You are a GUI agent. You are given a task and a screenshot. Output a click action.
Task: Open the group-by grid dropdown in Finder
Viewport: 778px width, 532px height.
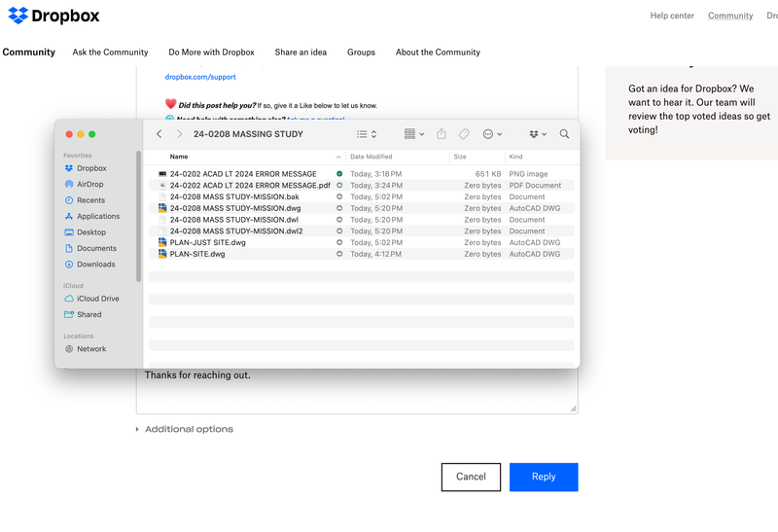click(x=414, y=134)
